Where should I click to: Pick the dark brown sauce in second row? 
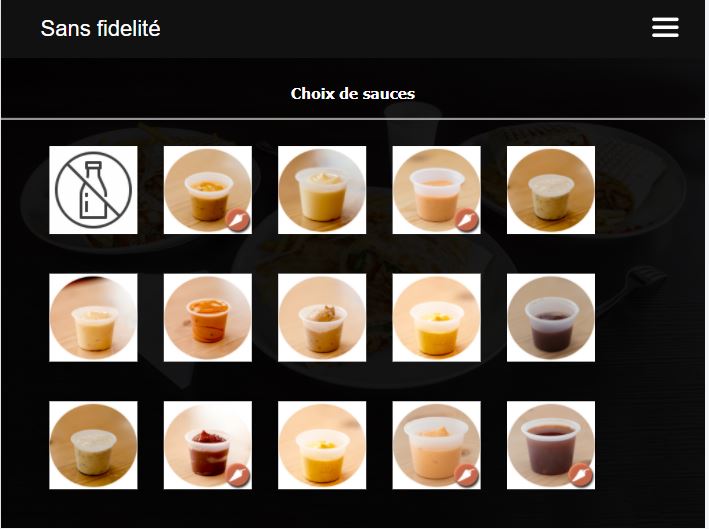pyautogui.click(x=551, y=317)
